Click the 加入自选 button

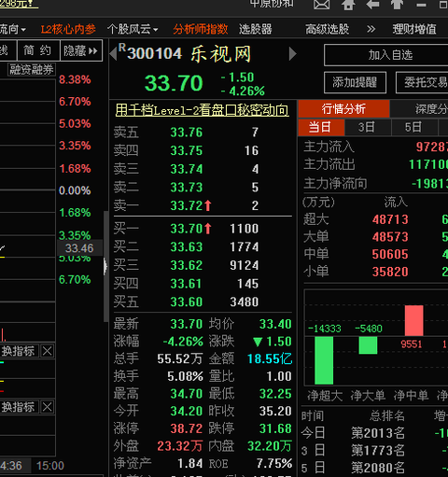[x=390, y=55]
